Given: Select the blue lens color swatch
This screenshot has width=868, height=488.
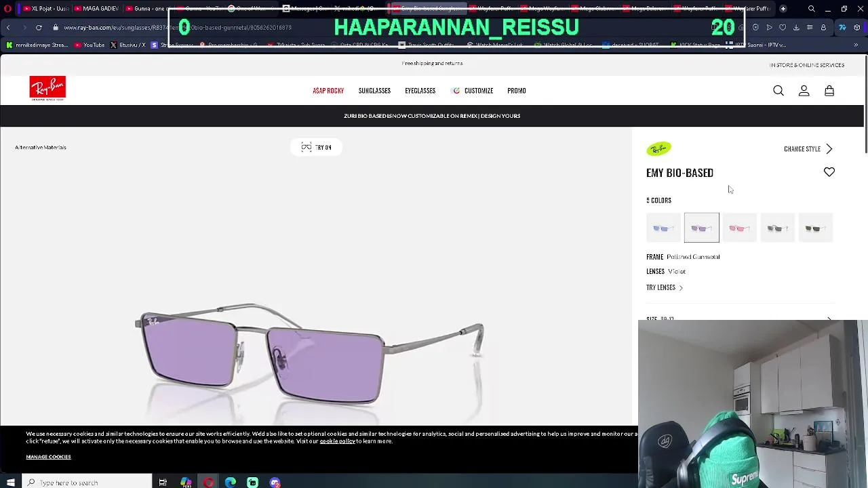Looking at the screenshot, I should click(x=663, y=228).
